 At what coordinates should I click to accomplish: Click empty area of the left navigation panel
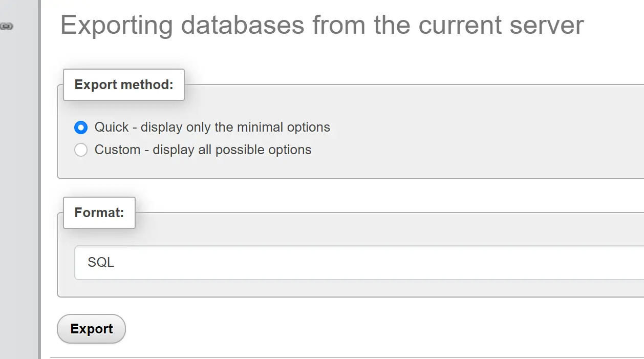(18, 179)
